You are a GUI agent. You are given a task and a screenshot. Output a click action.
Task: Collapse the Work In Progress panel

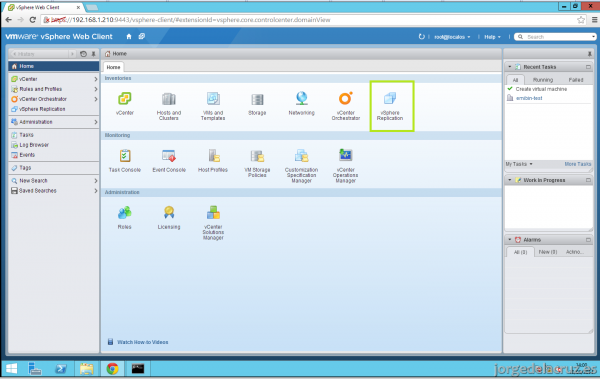click(x=510, y=180)
